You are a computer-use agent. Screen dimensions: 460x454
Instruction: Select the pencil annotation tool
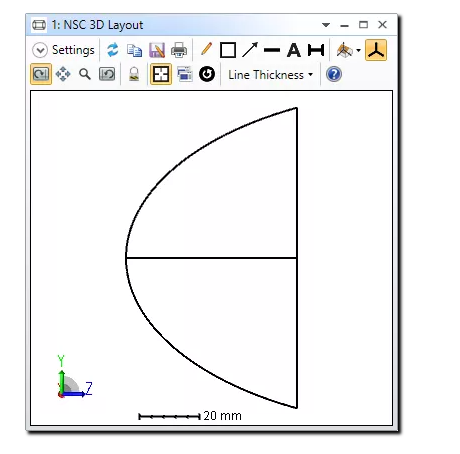pos(206,49)
